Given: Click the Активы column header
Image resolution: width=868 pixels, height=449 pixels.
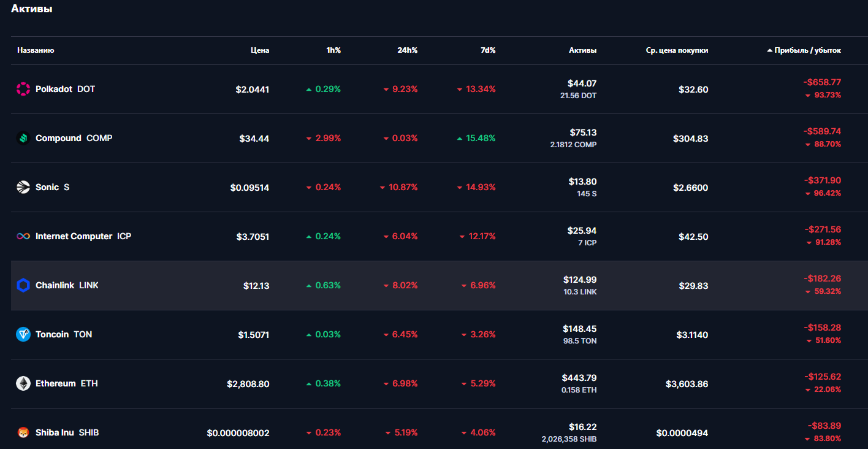Looking at the screenshot, I should pos(582,50).
